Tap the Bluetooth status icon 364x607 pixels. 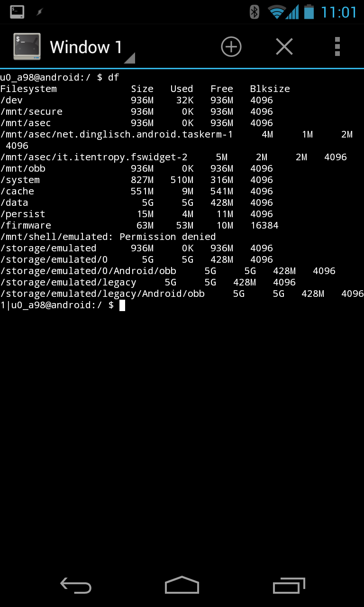click(255, 11)
